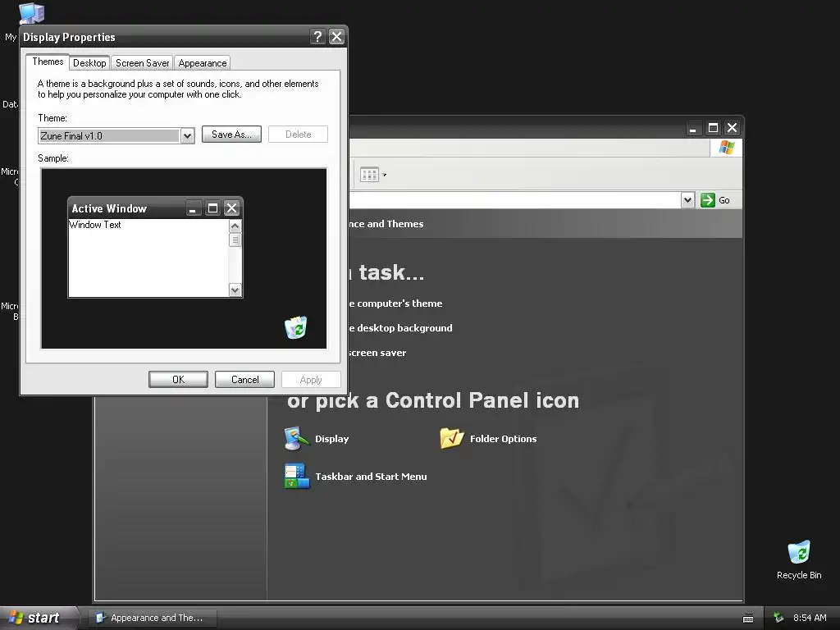The image size is (840, 630).
Task: Expand the Views button dropdown arrow
Action: (385, 175)
